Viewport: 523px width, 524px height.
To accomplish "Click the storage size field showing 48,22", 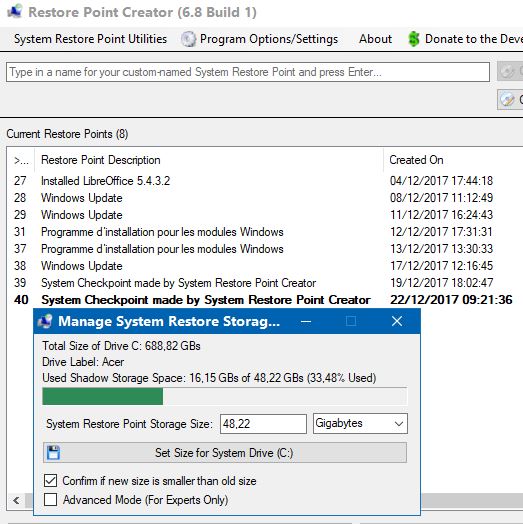I will [263, 424].
